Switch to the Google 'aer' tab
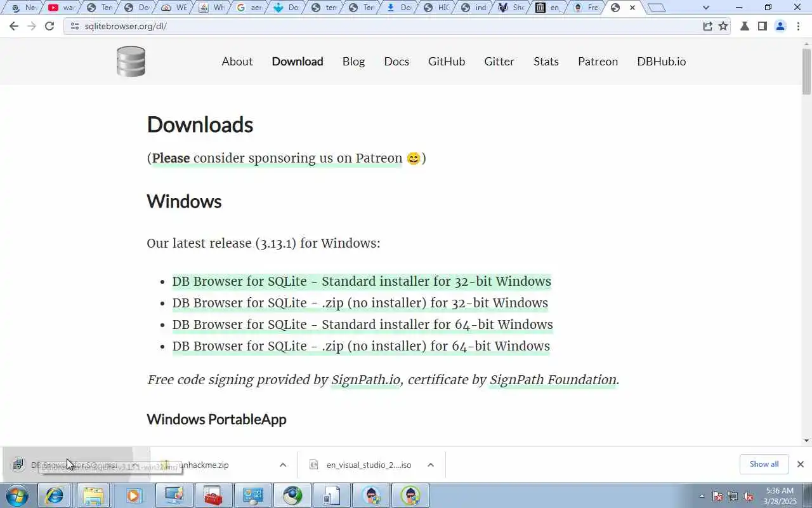This screenshot has width=812, height=508. coord(248,8)
